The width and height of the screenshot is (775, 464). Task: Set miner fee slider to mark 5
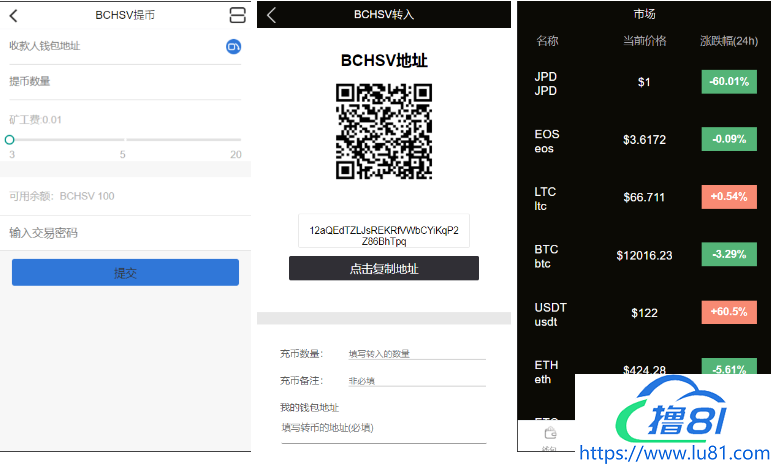[x=123, y=140]
